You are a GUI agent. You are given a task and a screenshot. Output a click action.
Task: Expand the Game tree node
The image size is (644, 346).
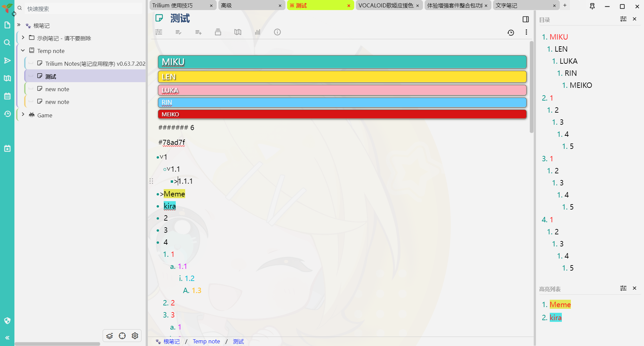pos(23,115)
